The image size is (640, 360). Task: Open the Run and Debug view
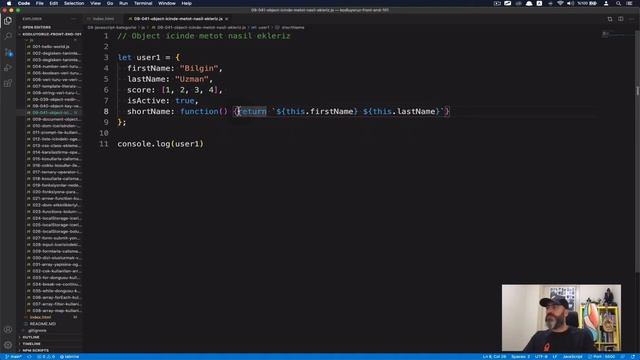[8, 68]
